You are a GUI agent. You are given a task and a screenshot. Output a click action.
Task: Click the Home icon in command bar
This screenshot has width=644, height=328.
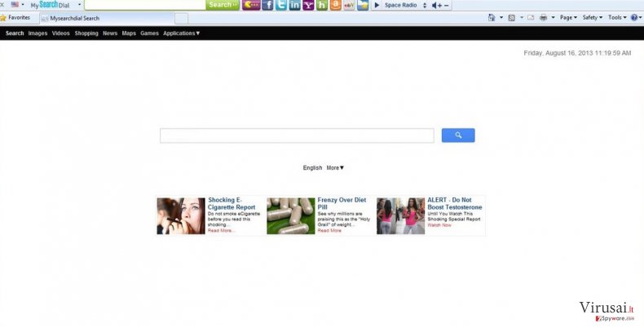pos(492,17)
